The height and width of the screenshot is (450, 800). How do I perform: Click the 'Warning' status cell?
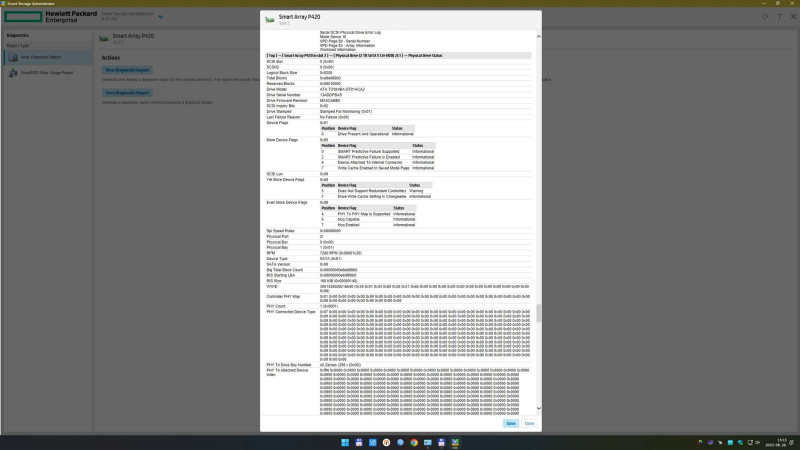pyautogui.click(x=416, y=191)
